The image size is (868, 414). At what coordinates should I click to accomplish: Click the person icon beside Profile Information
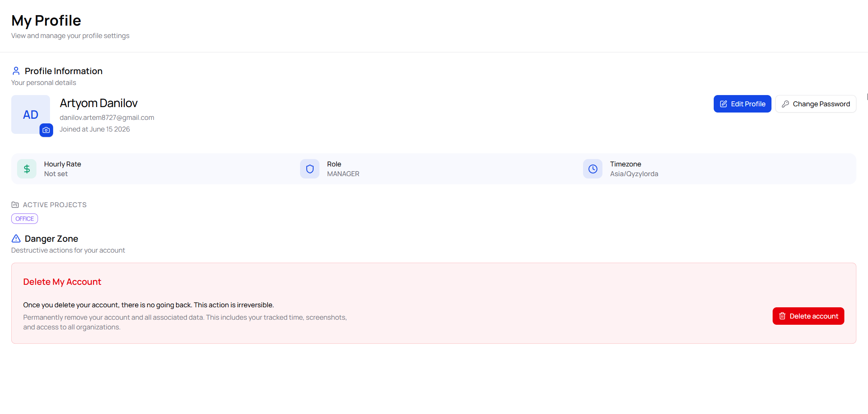(16, 71)
